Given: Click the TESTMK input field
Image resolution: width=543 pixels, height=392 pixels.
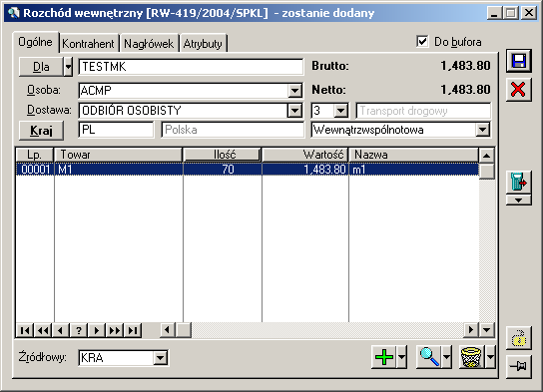Looking at the screenshot, I should pyautogui.click(x=192, y=67).
